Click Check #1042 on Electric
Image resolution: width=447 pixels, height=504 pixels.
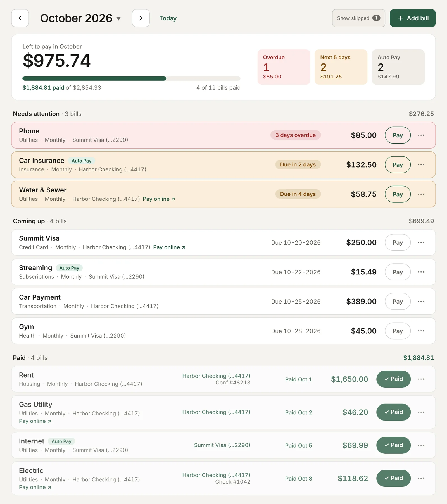click(x=233, y=482)
